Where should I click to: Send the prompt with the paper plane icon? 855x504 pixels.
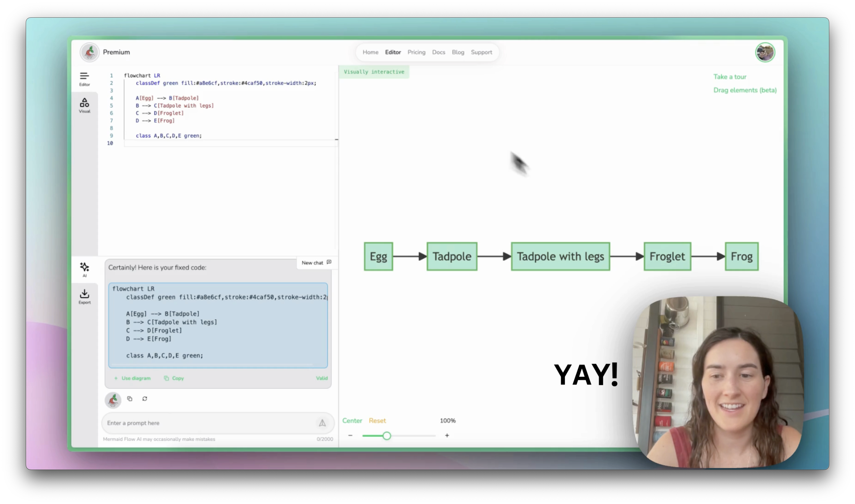point(322,423)
